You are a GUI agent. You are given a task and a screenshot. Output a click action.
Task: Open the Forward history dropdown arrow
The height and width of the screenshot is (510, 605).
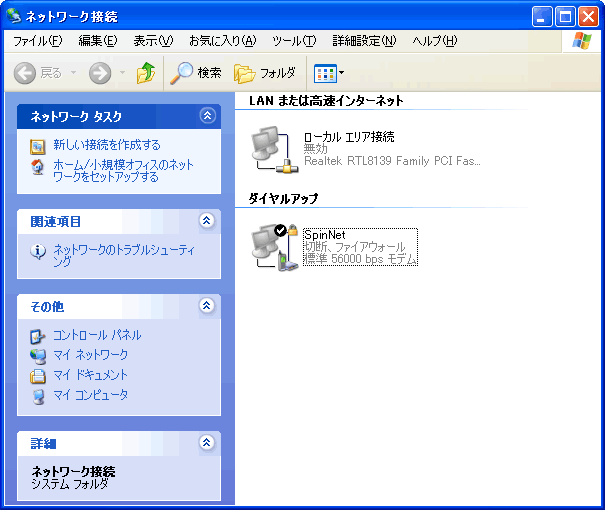(x=122, y=72)
